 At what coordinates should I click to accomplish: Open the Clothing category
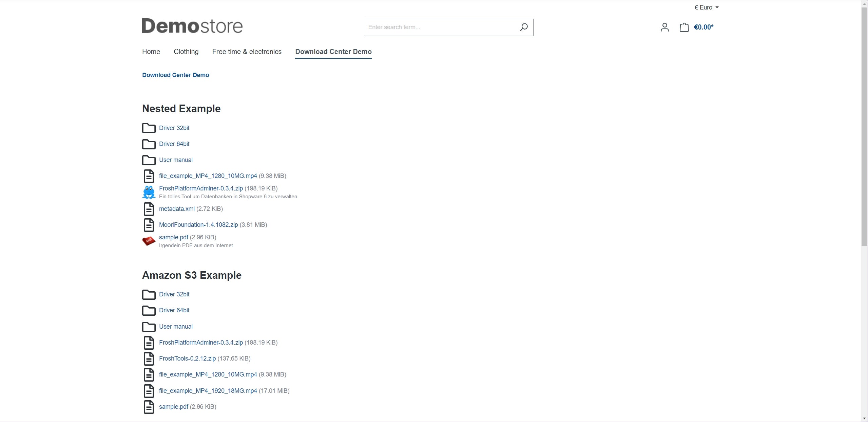click(186, 52)
